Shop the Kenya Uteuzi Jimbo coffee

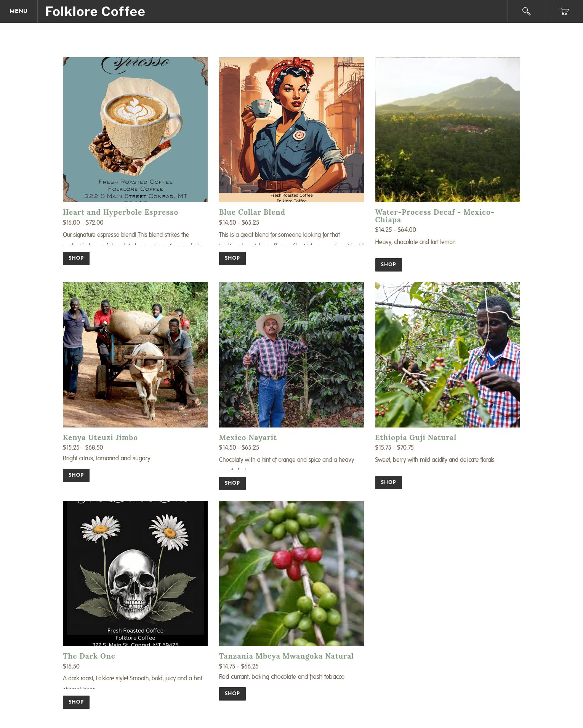pos(76,475)
